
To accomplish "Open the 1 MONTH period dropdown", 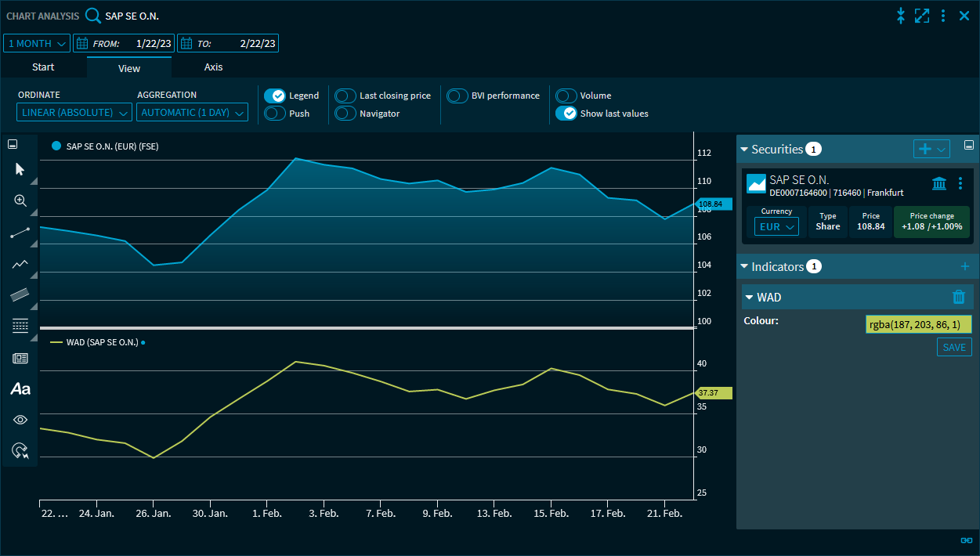I will pos(37,43).
